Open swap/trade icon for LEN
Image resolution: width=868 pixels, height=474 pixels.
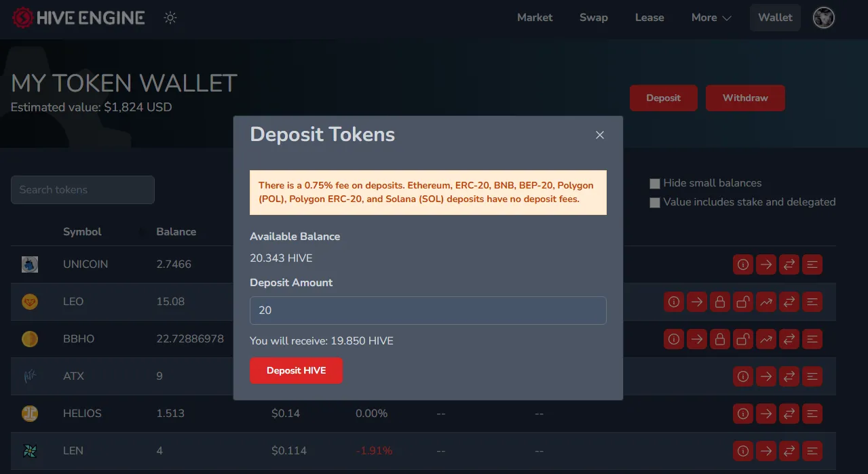(x=789, y=450)
